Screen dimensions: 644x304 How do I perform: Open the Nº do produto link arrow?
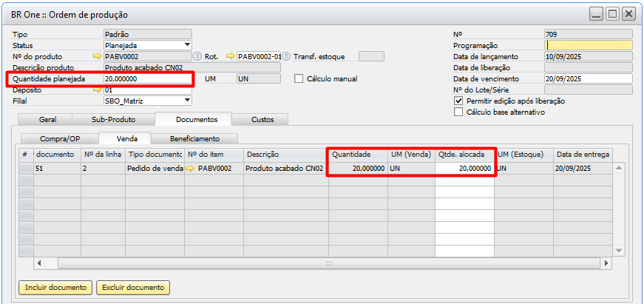[96, 56]
